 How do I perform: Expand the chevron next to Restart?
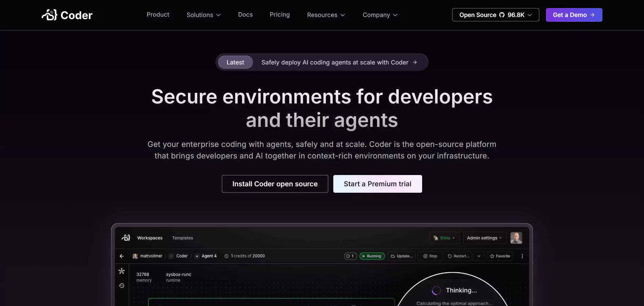(479, 256)
